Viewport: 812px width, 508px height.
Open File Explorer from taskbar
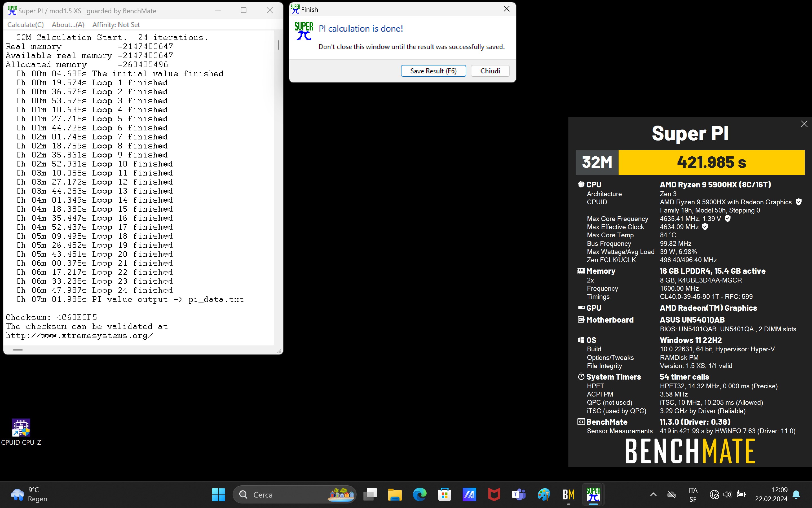coord(395,494)
